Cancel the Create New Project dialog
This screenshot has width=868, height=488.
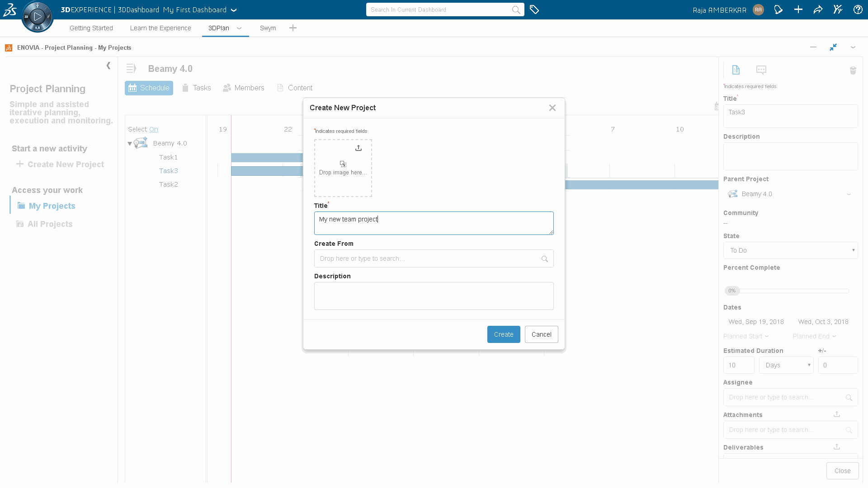pyautogui.click(x=541, y=334)
